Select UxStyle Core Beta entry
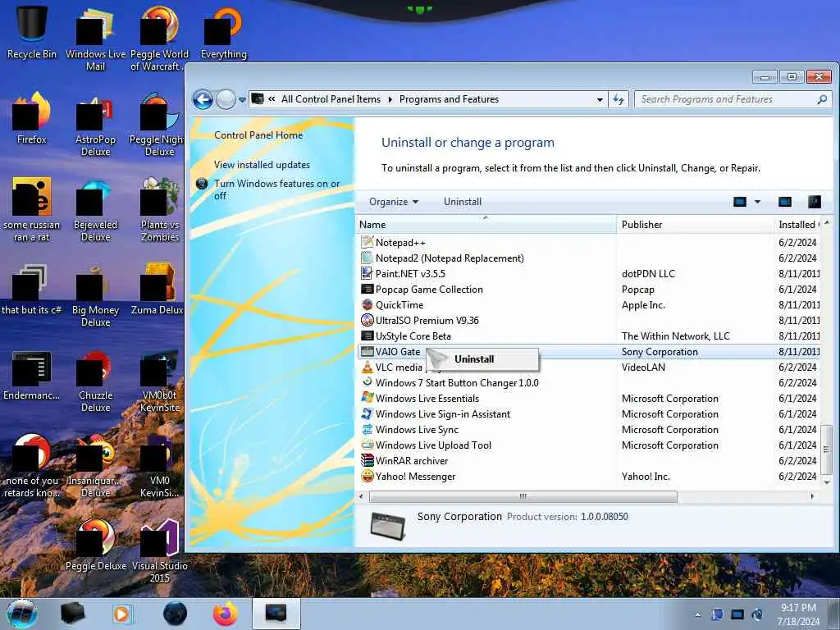The height and width of the screenshot is (630, 840). pyautogui.click(x=588, y=336)
